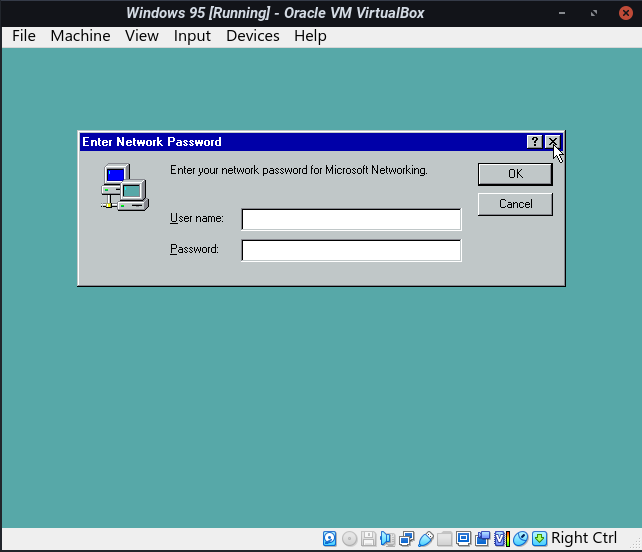Click the USB devices indicator icon
Screen dimensions: 642x552
click(425, 539)
